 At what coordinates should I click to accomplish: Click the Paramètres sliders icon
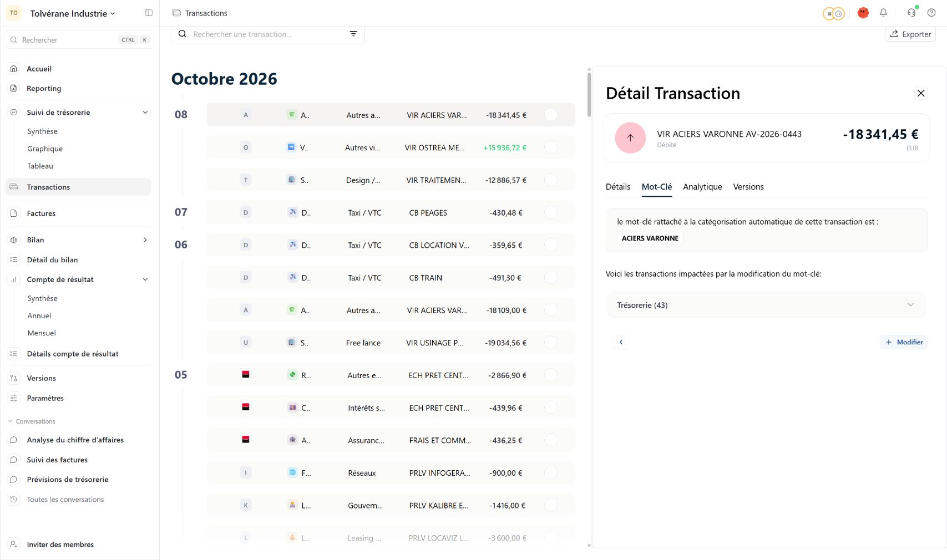(14, 398)
